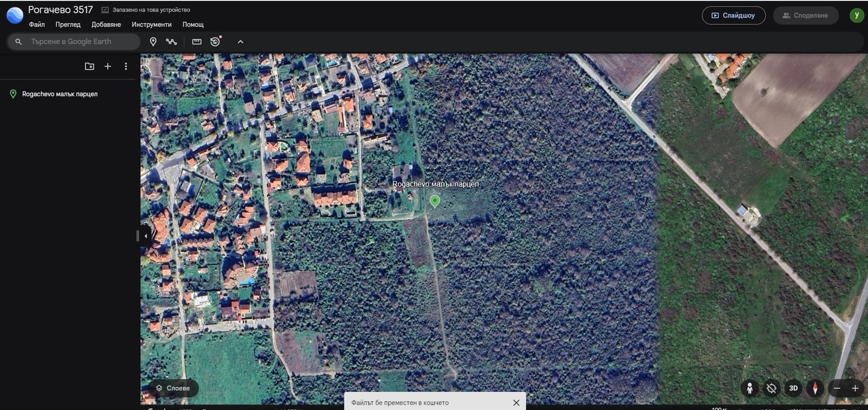Reset the compass to north

pyautogui.click(x=815, y=388)
